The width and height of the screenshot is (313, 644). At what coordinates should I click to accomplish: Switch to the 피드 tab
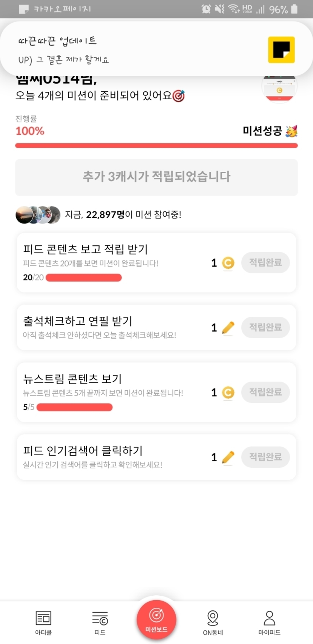pyautogui.click(x=100, y=622)
